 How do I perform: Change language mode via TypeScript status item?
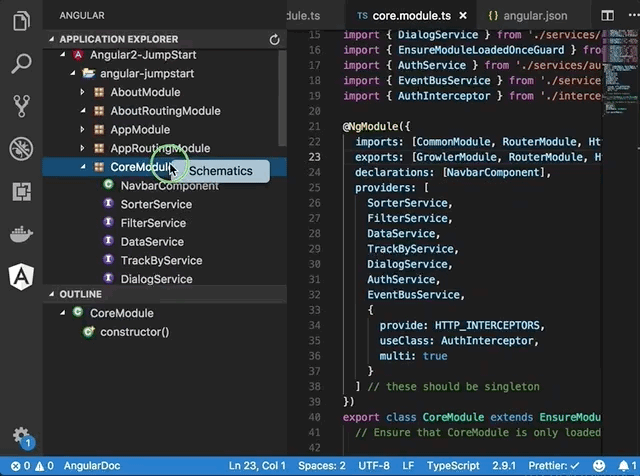pyautogui.click(x=453, y=466)
